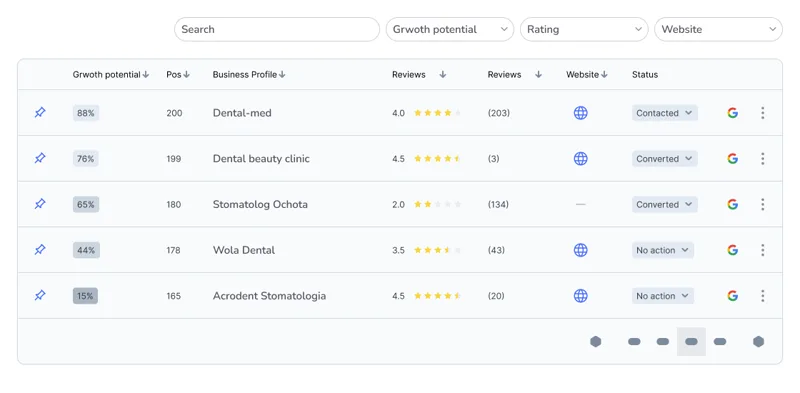
Task: Go to next page with right hexagon
Action: (759, 341)
